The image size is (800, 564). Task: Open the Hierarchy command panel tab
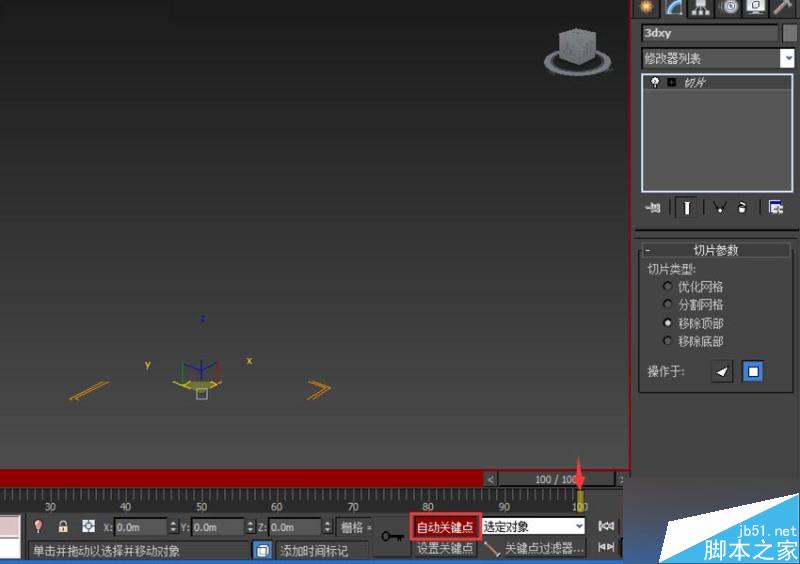(701, 7)
